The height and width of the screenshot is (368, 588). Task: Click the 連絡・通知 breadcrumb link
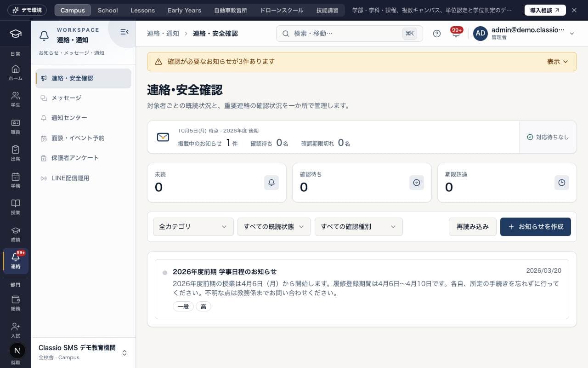click(x=163, y=34)
